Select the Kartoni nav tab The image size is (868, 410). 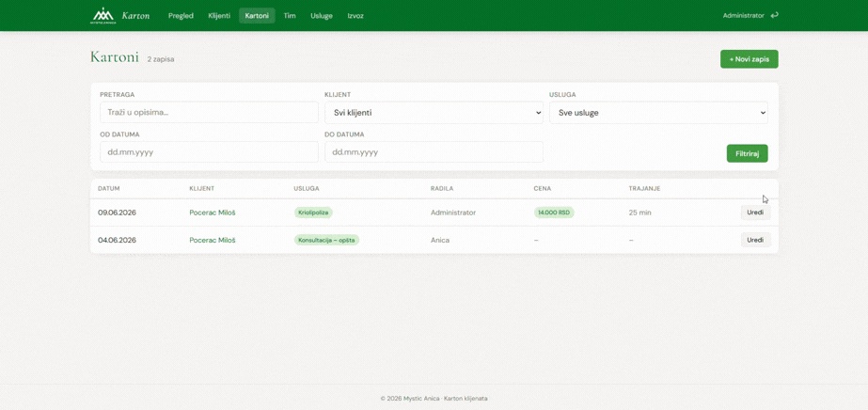(x=257, y=15)
